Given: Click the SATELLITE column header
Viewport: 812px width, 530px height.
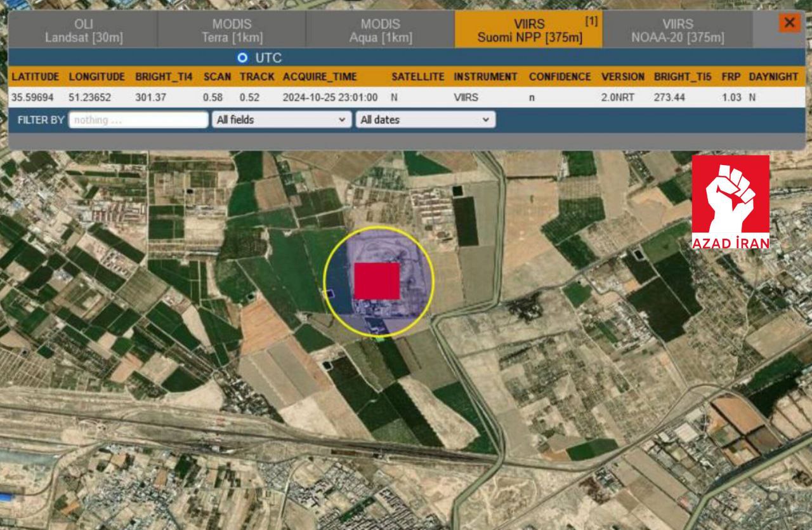Looking at the screenshot, I should (x=417, y=77).
